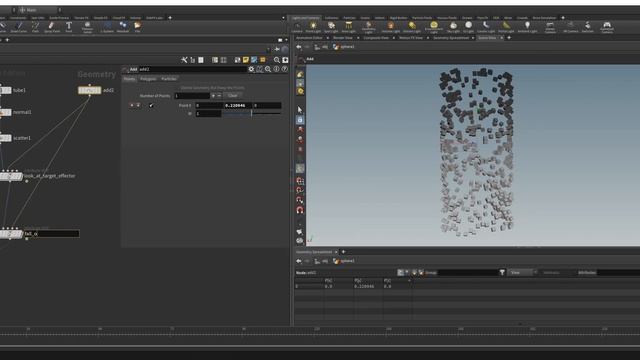Click the Sky Light shelf tool
This screenshot has width=640, height=360.
[x=453, y=27]
